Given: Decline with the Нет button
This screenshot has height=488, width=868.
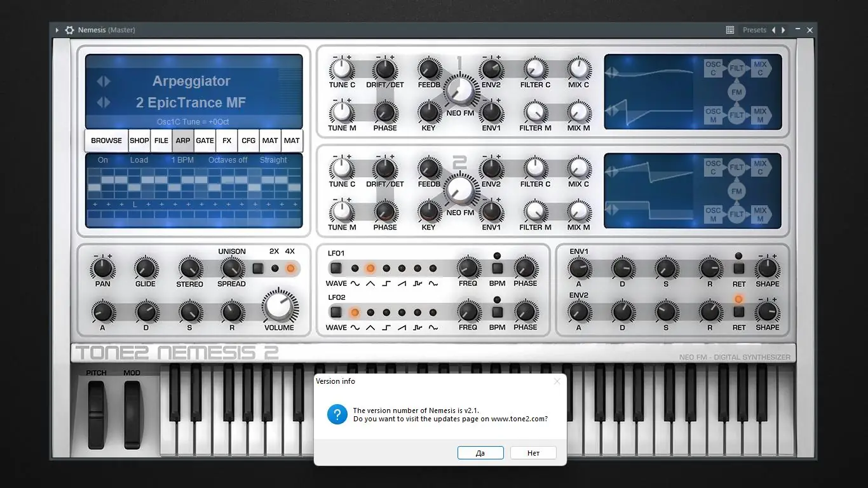Looking at the screenshot, I should [x=533, y=453].
